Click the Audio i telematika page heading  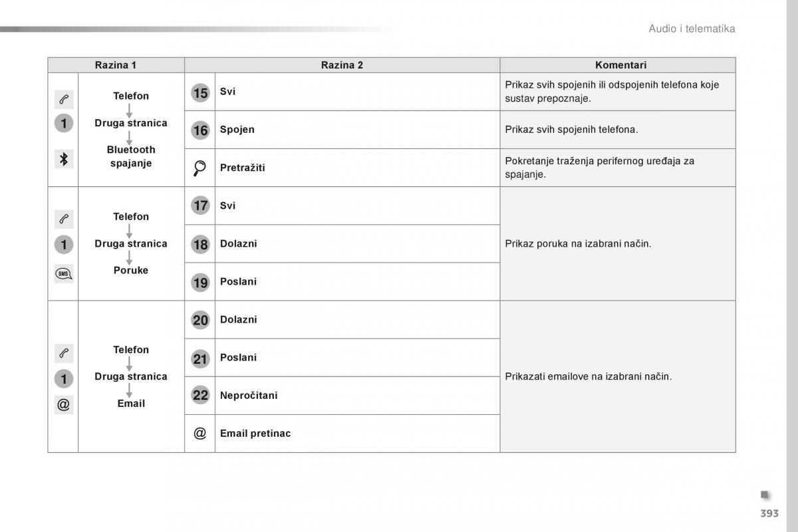692,29
